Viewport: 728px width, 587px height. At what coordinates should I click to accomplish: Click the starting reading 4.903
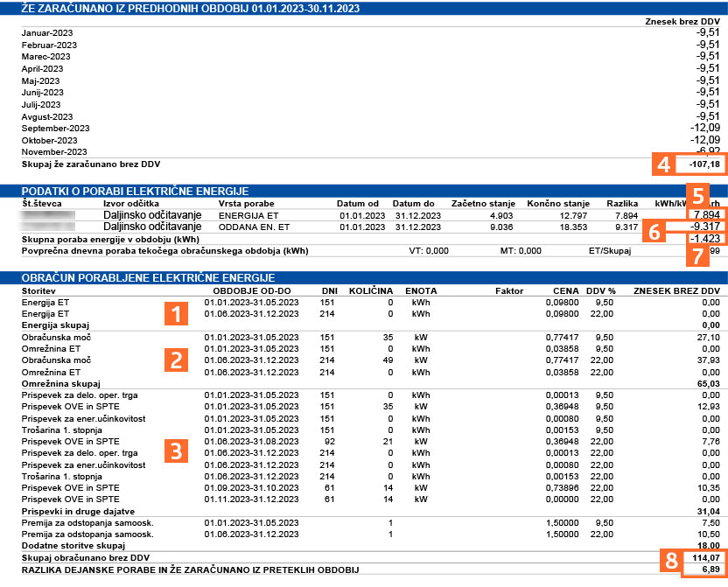pos(501,216)
